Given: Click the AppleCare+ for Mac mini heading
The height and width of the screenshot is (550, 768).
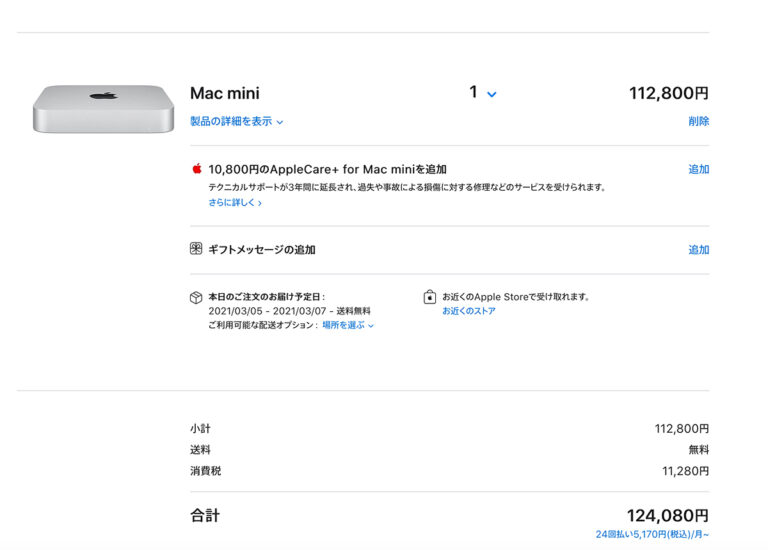Looking at the screenshot, I should click(x=327, y=169).
